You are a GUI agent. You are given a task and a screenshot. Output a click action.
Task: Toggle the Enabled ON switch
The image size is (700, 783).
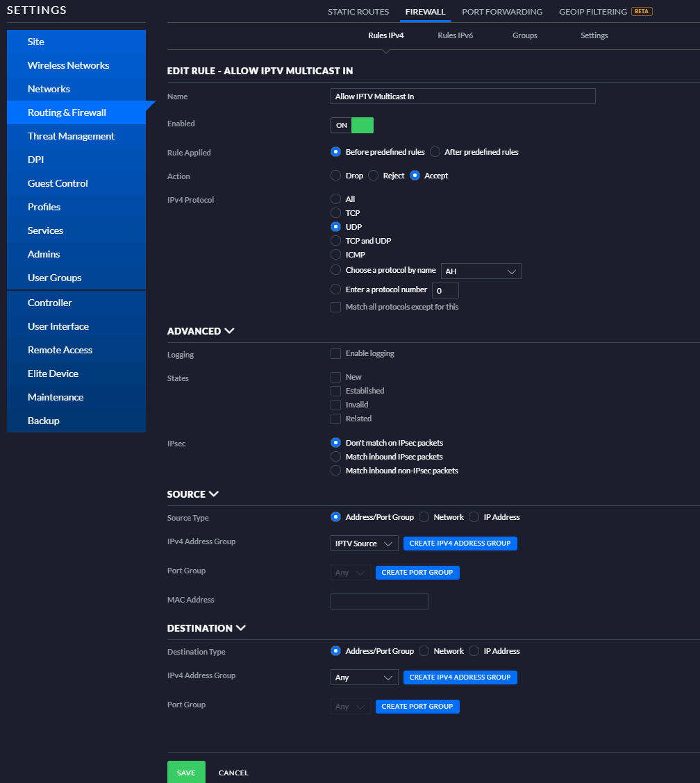click(352, 126)
